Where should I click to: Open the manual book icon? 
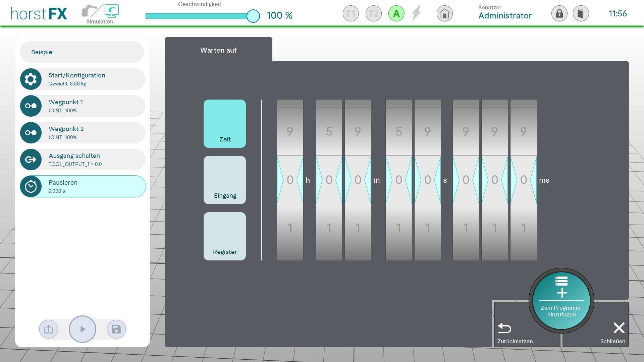[x=581, y=14]
